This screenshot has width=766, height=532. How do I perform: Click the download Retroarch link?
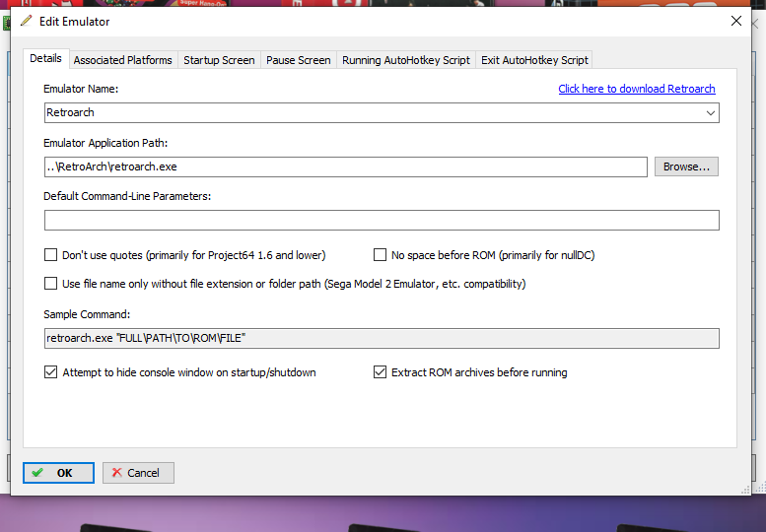(637, 89)
